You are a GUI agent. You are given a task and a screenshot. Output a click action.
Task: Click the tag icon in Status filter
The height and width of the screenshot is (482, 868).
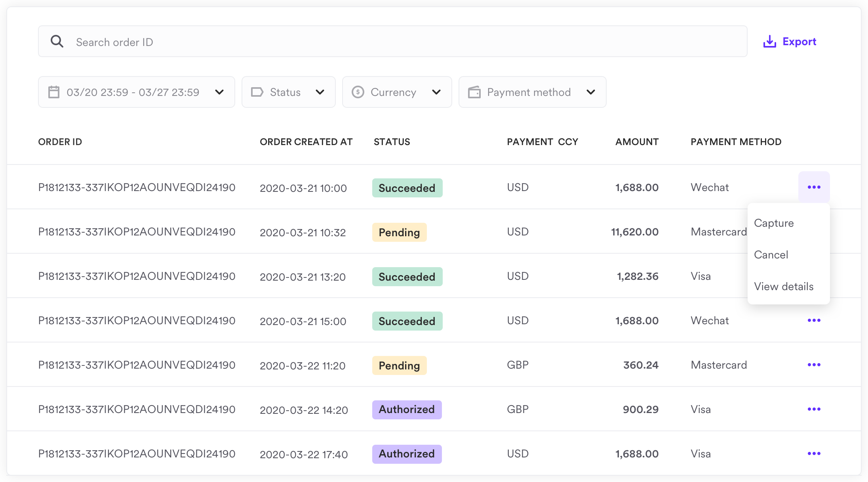pos(257,92)
